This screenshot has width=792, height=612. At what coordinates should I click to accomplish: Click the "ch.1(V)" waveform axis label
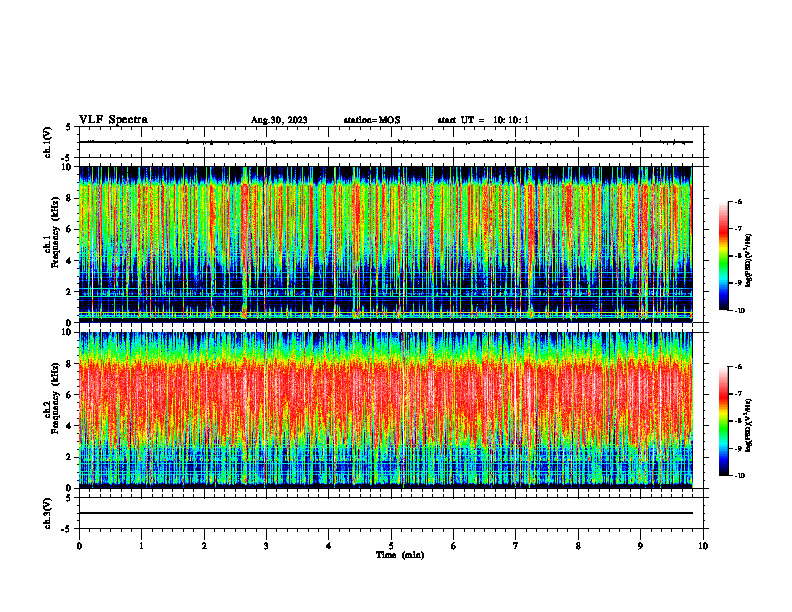point(47,142)
